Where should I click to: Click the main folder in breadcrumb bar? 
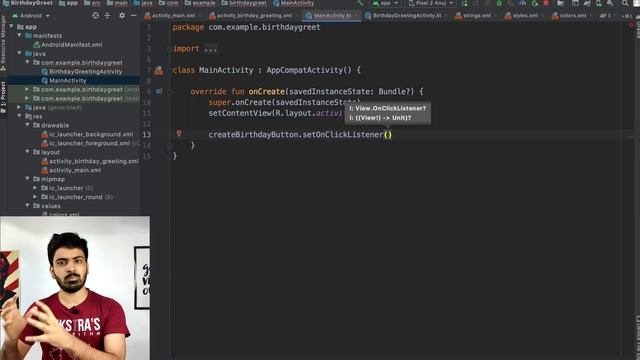coord(118,3)
